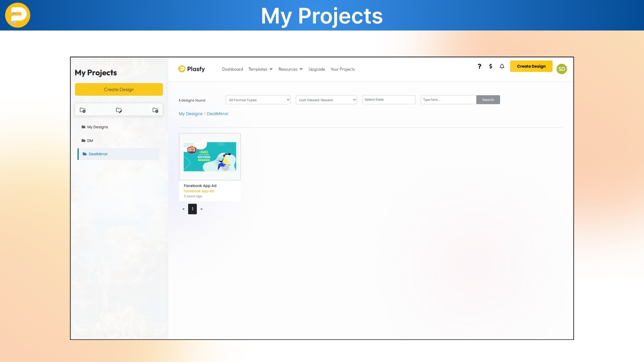Screen dimensions: 644x362
Task: Click the Search button
Action: (x=488, y=100)
